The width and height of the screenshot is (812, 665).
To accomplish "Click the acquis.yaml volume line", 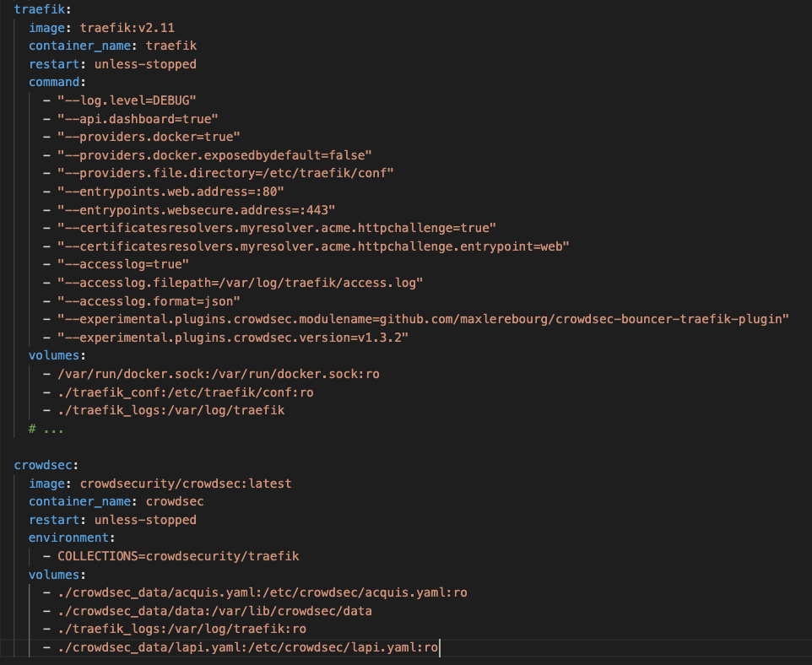I will (x=255, y=592).
